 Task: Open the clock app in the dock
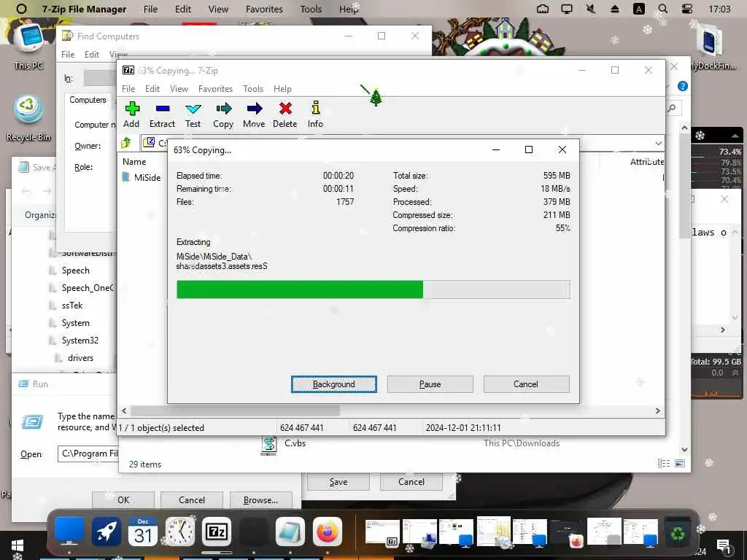tap(180, 532)
